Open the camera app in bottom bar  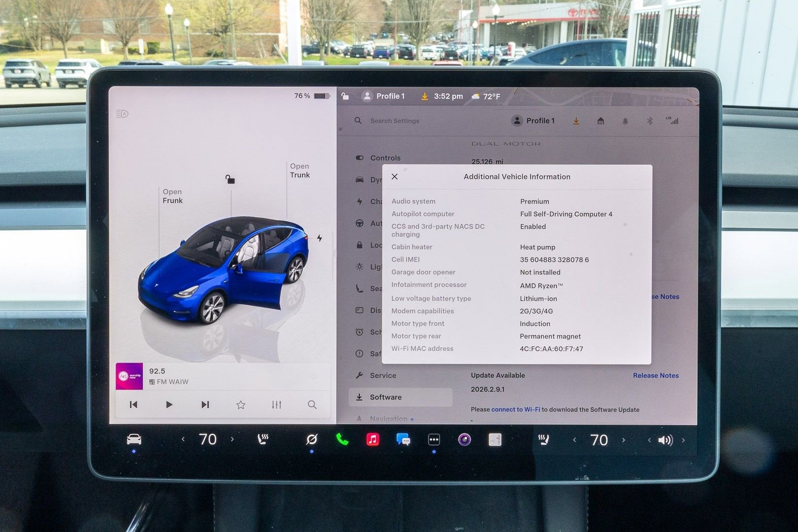tap(464, 439)
